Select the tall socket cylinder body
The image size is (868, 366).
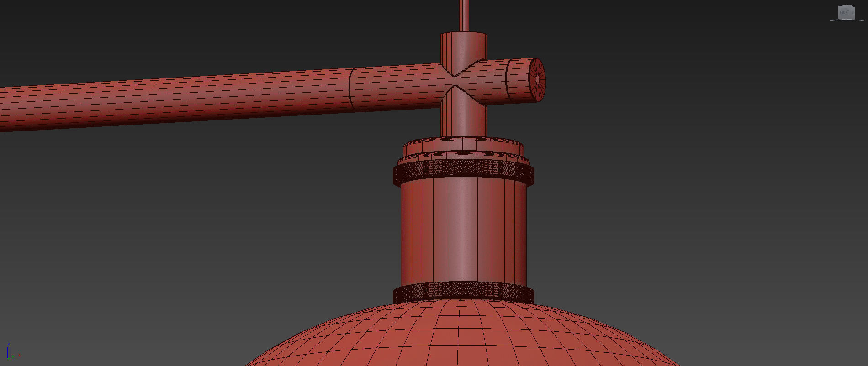tap(463, 233)
